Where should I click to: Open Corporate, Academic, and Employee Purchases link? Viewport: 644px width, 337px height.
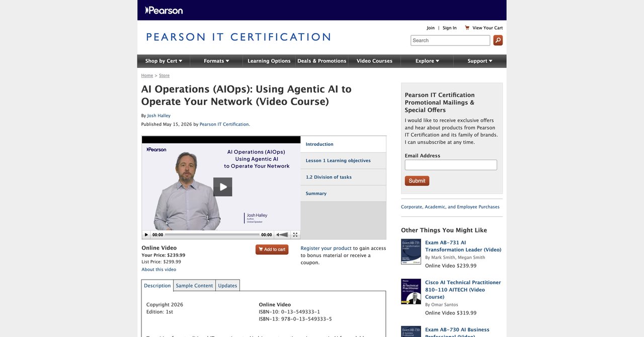[x=450, y=207]
